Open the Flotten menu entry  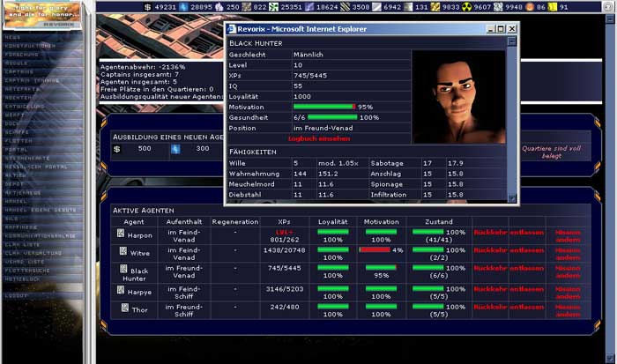(x=18, y=140)
